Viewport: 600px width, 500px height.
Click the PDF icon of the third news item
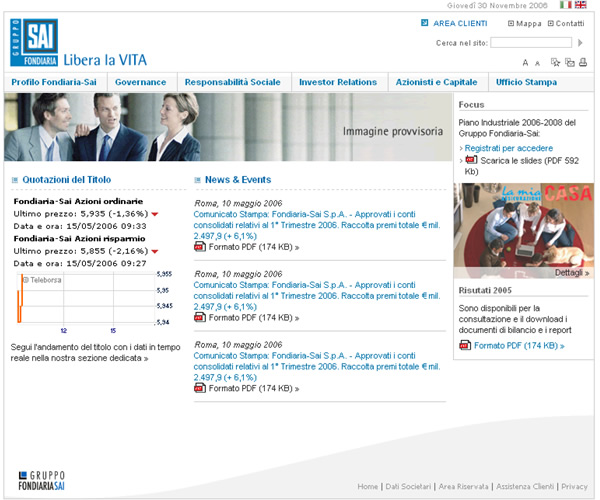pyautogui.click(x=200, y=388)
